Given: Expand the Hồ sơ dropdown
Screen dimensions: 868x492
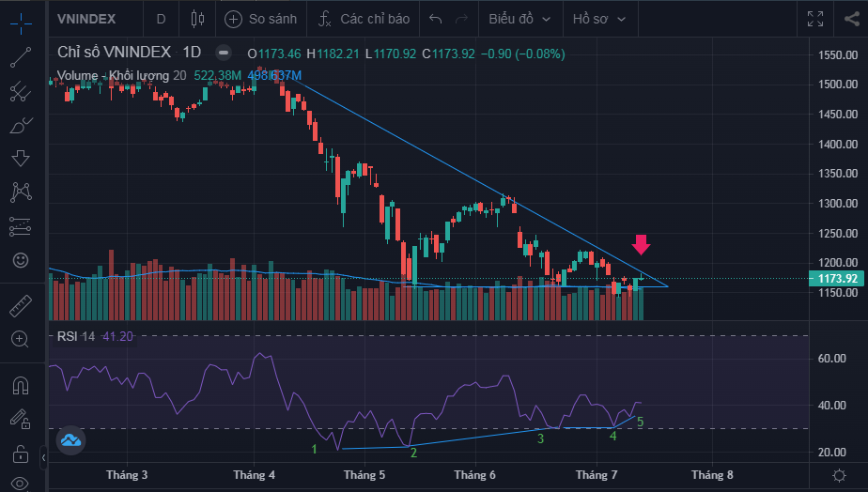Looking at the screenshot, I should click(x=602, y=19).
